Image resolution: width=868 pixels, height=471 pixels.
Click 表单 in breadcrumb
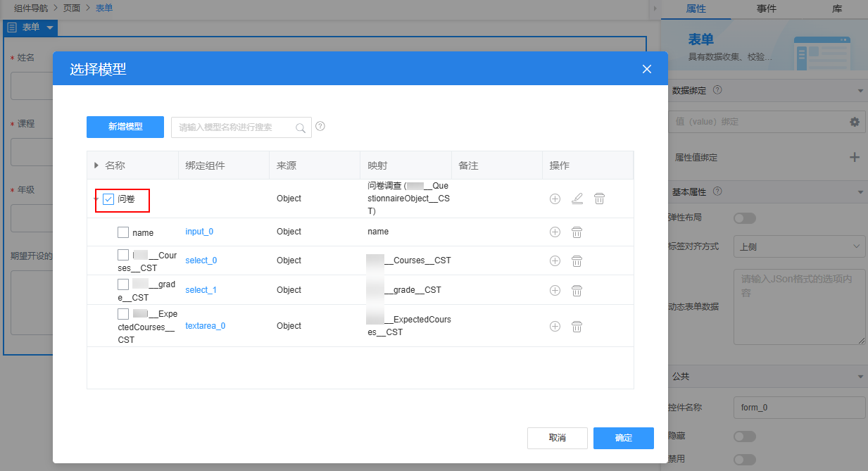click(x=104, y=8)
